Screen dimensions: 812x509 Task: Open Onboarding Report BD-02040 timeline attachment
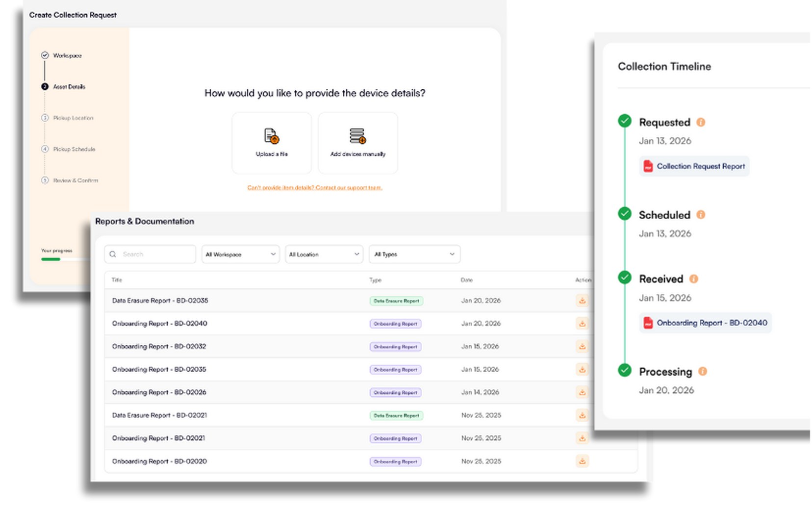[705, 323]
